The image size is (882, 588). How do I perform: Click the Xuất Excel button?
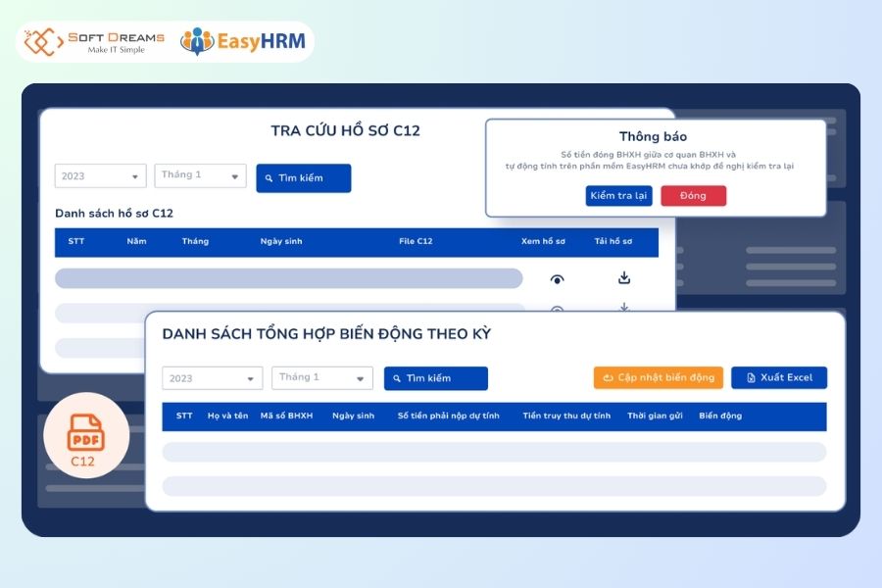779,377
